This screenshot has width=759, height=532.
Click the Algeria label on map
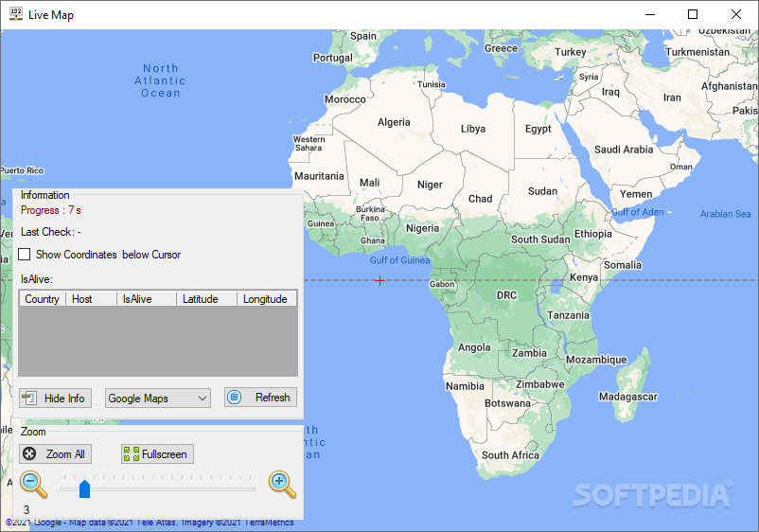(394, 122)
